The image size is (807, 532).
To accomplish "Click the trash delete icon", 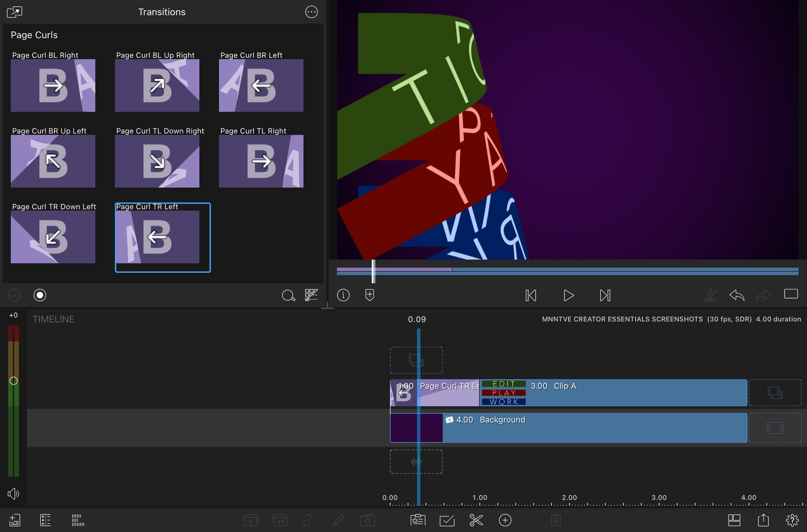I will pyautogui.click(x=556, y=520).
